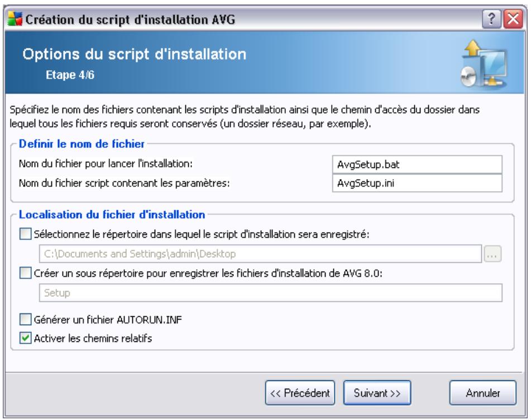Click the Setup subdirectory name field
Viewport: 531px width, 420px height.
[x=271, y=293]
